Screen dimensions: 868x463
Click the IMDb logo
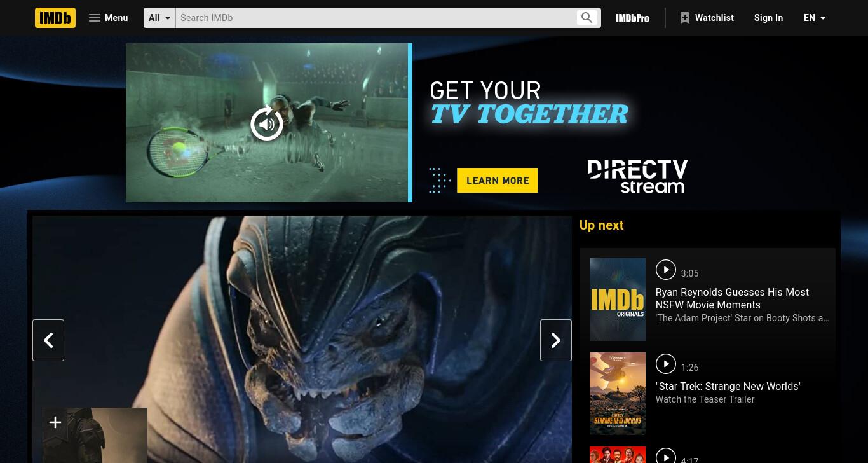[55, 18]
